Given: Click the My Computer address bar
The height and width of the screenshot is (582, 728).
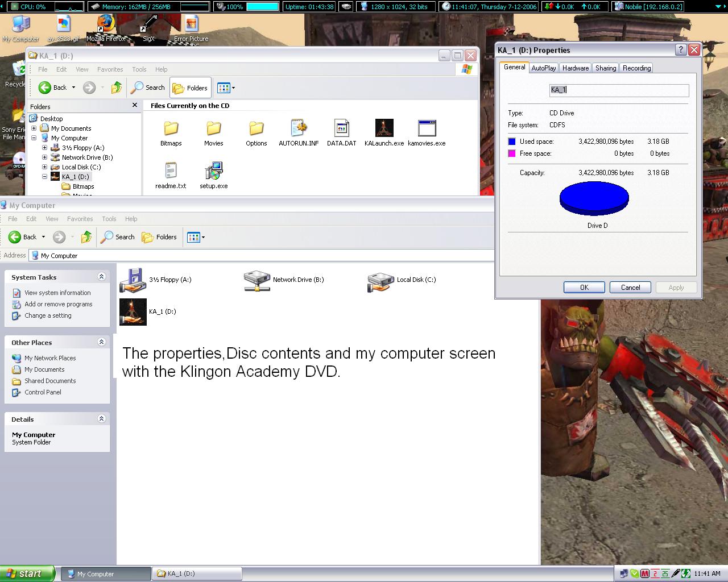Looking at the screenshot, I should 262,256.
